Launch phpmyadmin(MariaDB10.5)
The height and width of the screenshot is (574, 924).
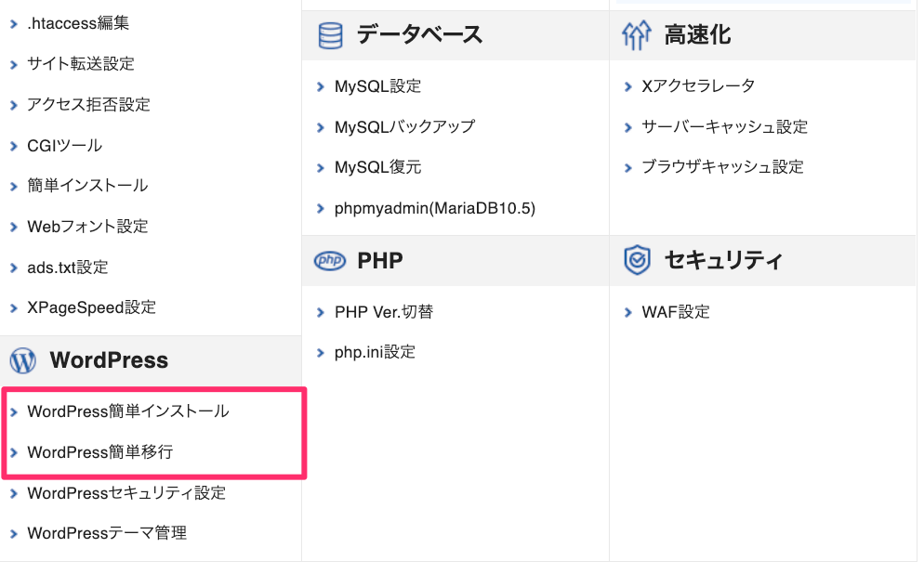(x=435, y=208)
